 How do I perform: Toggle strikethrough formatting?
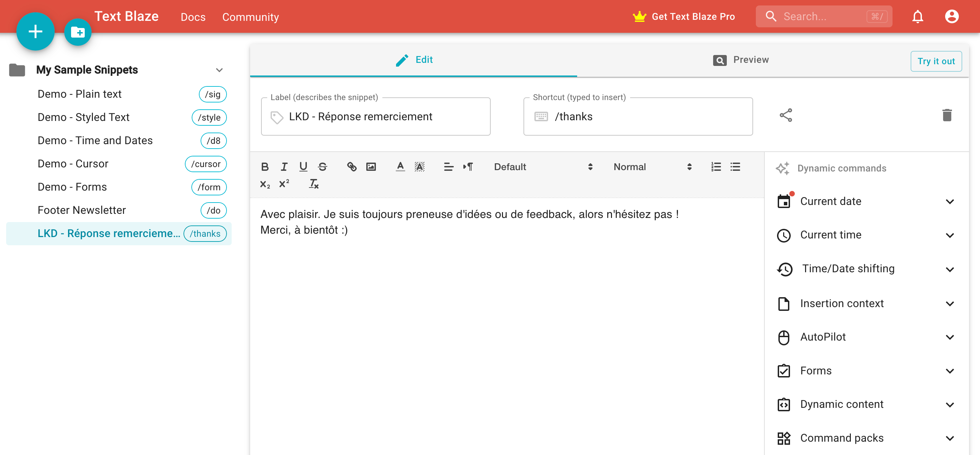tap(322, 167)
